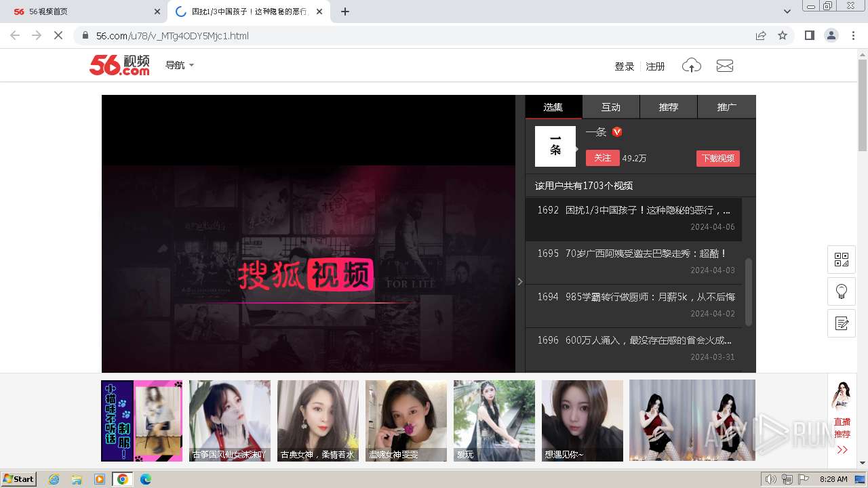The width and height of the screenshot is (868, 488).
Task: Click the verified V badge icon
Action: [617, 131]
